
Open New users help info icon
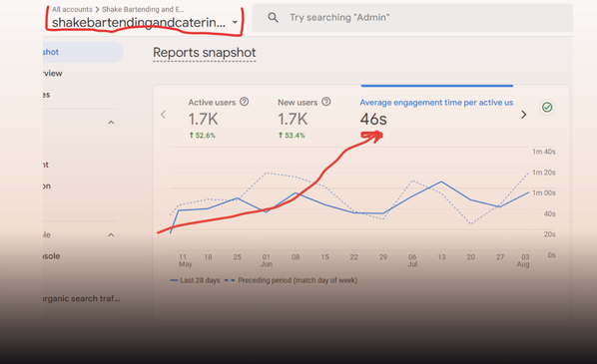(326, 102)
